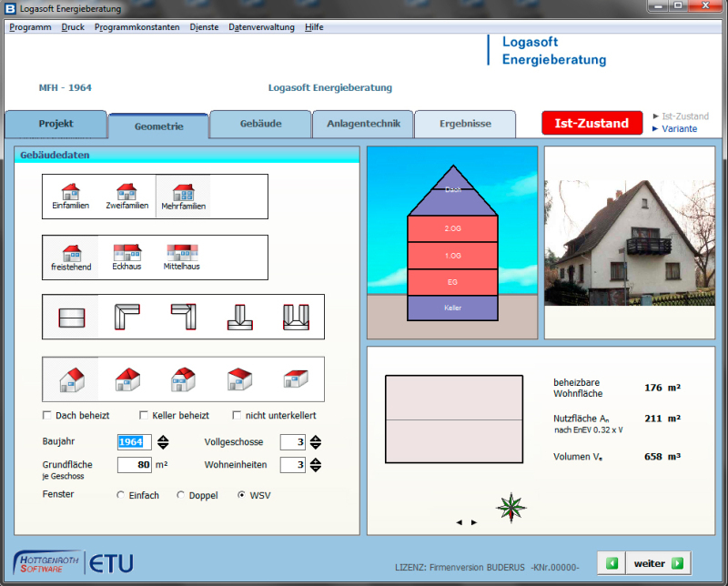Pick the first gable roof house icon
728x586 pixels.
coord(72,379)
